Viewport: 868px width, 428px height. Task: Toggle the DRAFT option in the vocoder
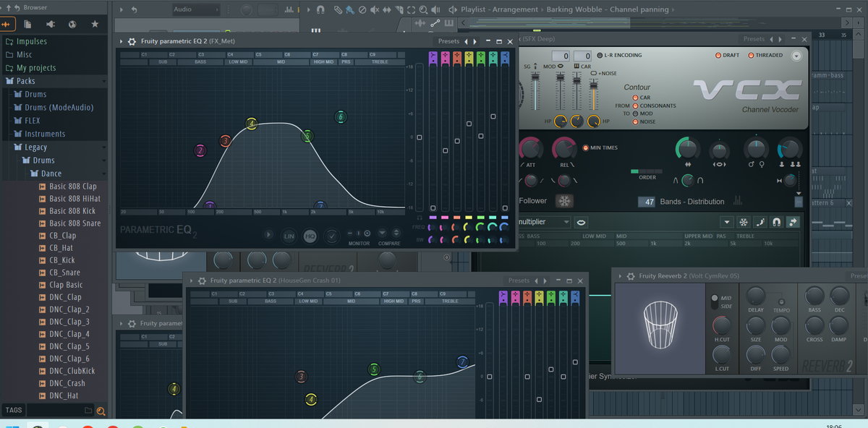coord(718,56)
